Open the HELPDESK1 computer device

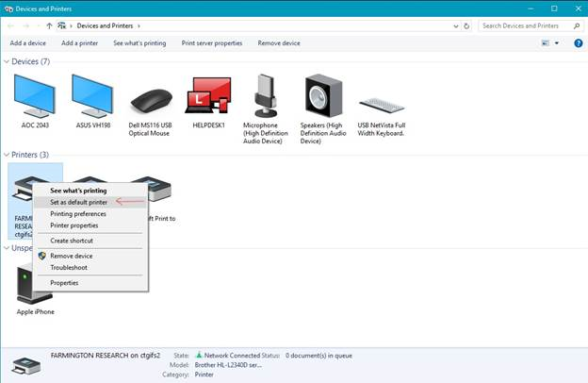point(208,95)
